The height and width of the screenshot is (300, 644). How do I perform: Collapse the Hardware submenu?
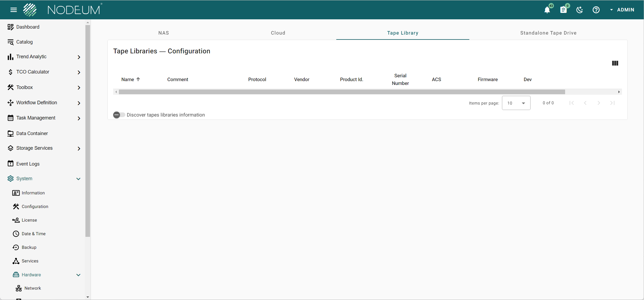tap(78, 275)
